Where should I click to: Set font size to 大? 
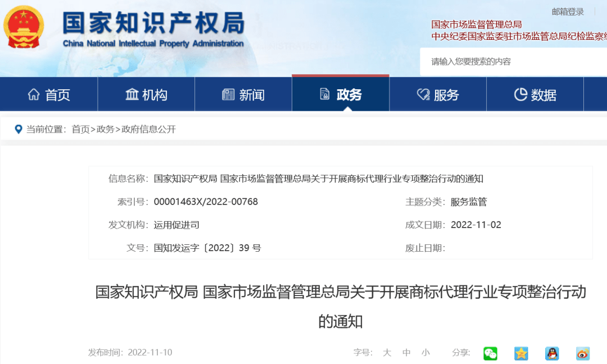[387, 353]
